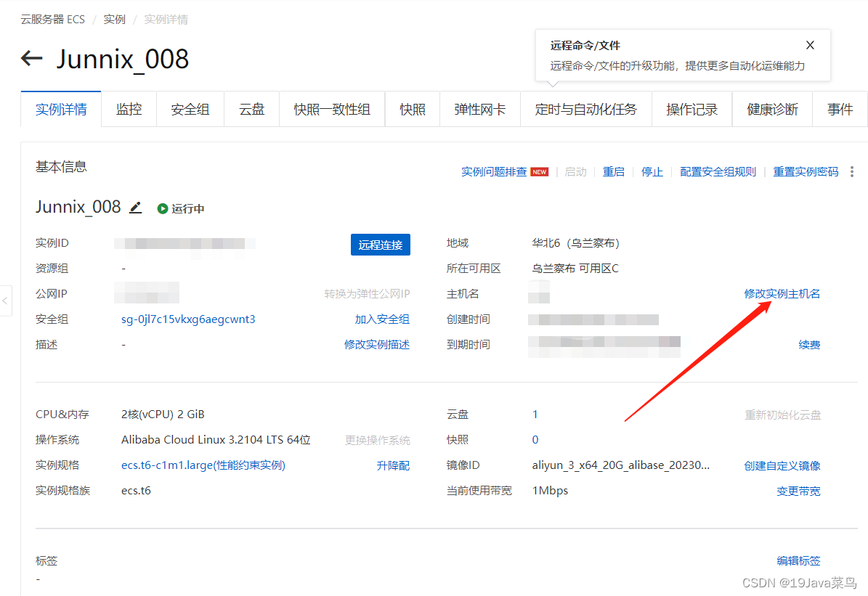Switch to the 健康诊断 tab
The width and height of the screenshot is (868, 596).
(x=772, y=109)
